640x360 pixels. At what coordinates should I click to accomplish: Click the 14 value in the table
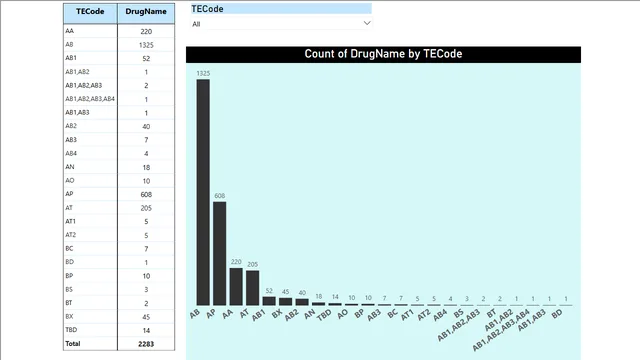point(146,331)
